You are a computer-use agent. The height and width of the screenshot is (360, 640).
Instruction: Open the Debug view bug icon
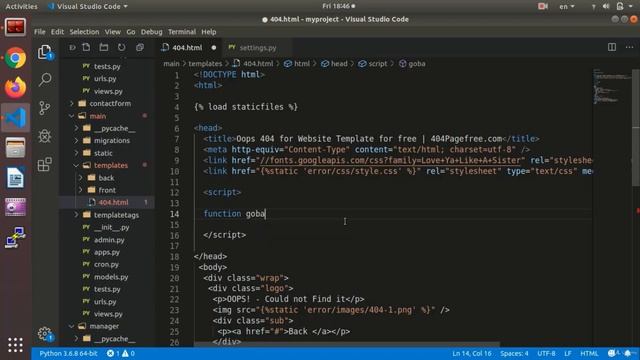pyautogui.click(x=45, y=136)
